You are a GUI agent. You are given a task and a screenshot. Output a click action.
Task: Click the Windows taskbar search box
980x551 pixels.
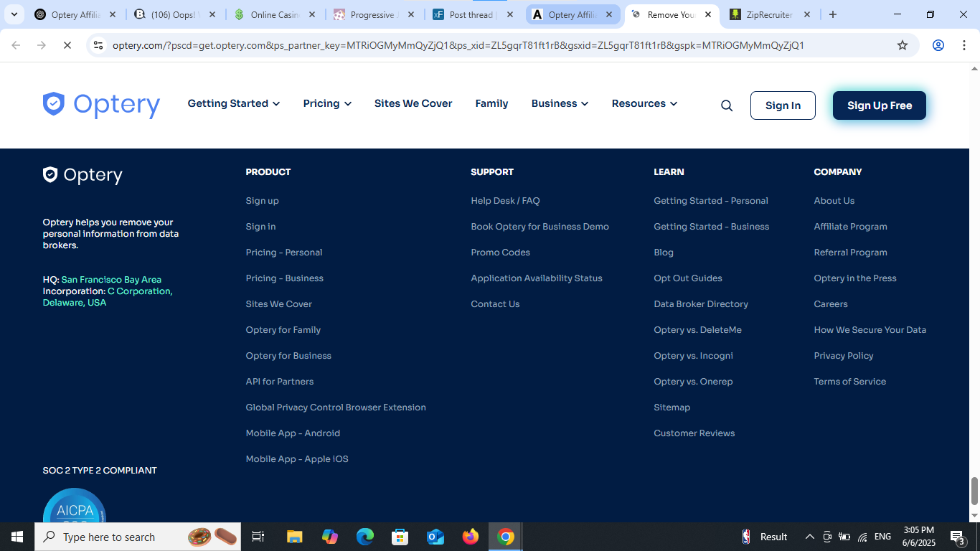137,537
